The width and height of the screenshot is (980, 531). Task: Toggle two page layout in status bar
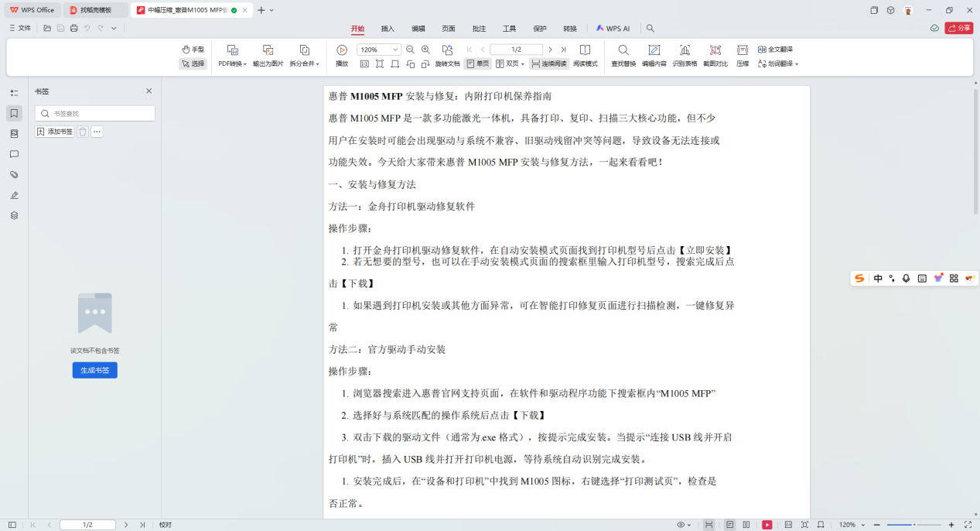(746, 525)
